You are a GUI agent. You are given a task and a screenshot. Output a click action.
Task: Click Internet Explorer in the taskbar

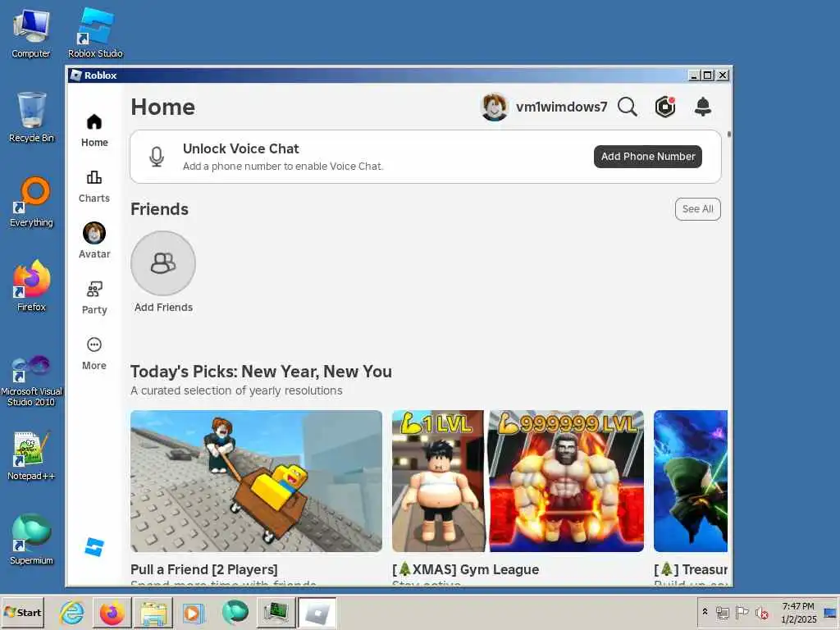pos(72,612)
